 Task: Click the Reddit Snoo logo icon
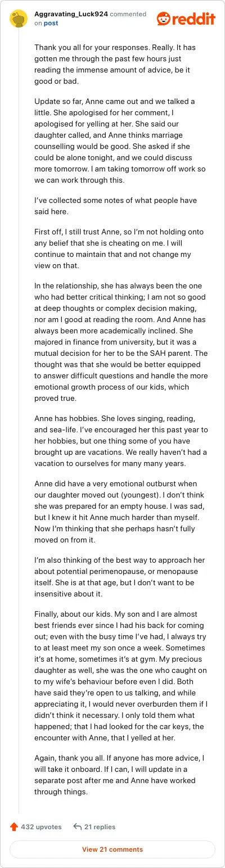click(x=164, y=19)
